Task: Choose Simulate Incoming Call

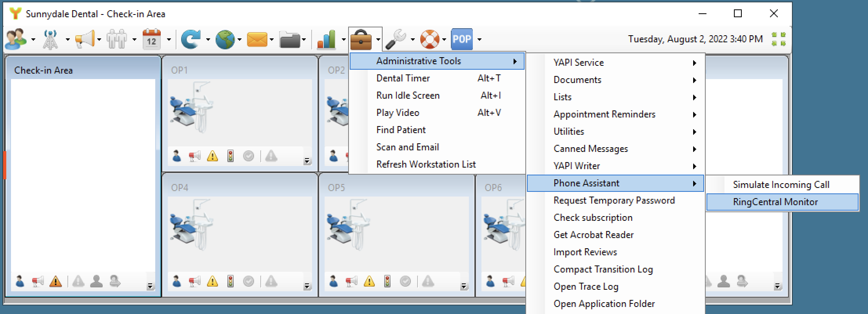Action: [783, 185]
